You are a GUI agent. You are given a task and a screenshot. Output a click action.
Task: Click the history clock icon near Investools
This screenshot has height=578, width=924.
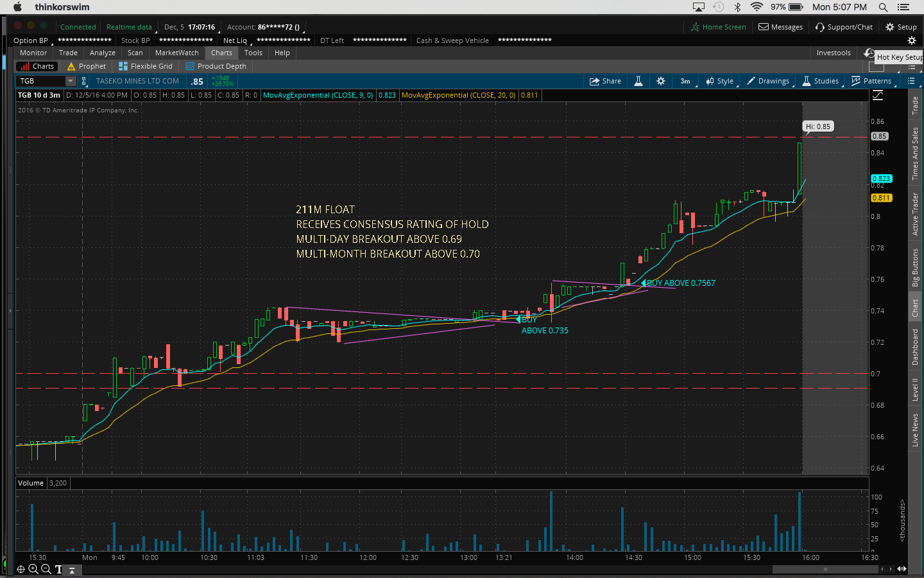tap(869, 53)
